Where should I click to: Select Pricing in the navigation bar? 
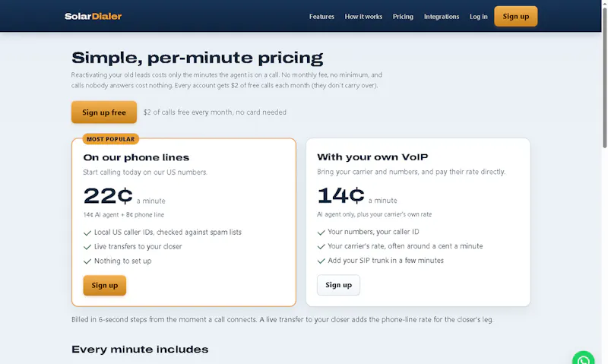[403, 17]
